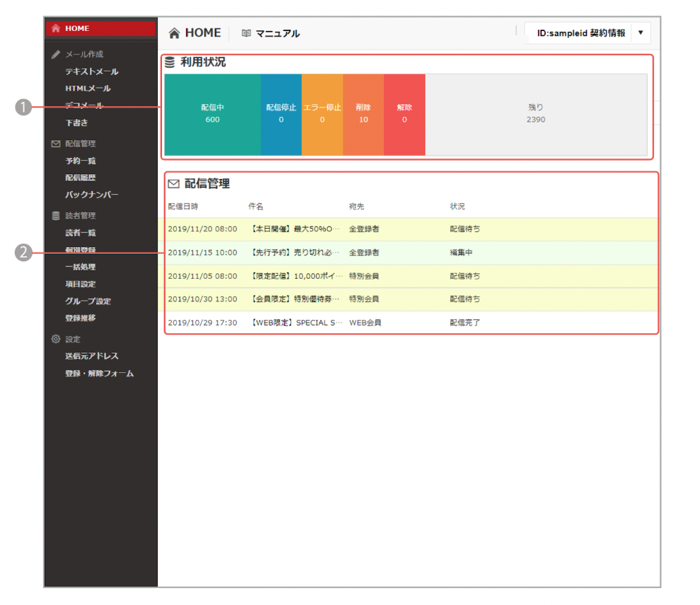The height and width of the screenshot is (605, 700).
Task: Click the pencil icon beside メール作成
Action: 56,54
